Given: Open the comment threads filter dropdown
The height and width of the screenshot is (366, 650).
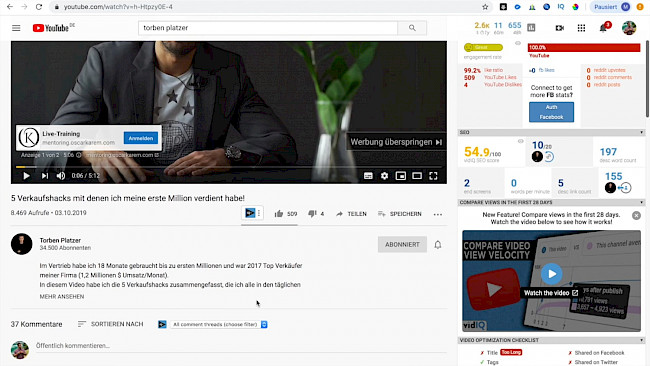Looking at the screenshot, I should point(219,325).
